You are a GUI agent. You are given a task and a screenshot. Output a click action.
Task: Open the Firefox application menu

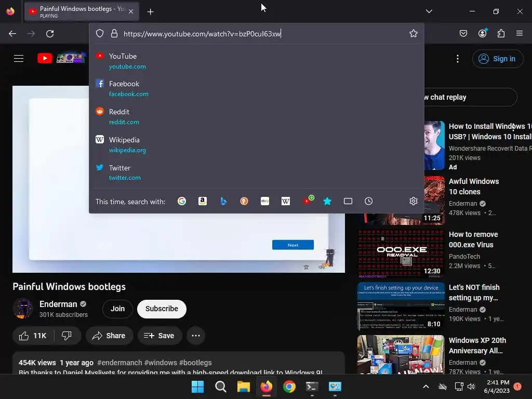(x=519, y=33)
